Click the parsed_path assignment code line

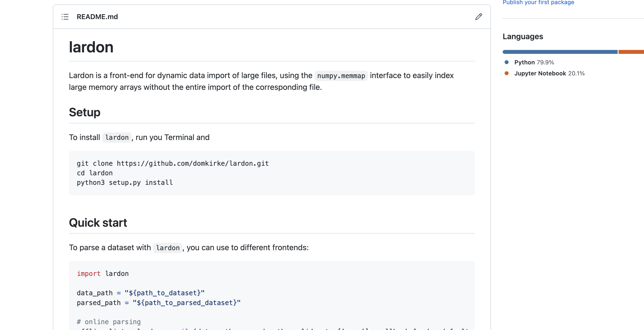coord(159,303)
